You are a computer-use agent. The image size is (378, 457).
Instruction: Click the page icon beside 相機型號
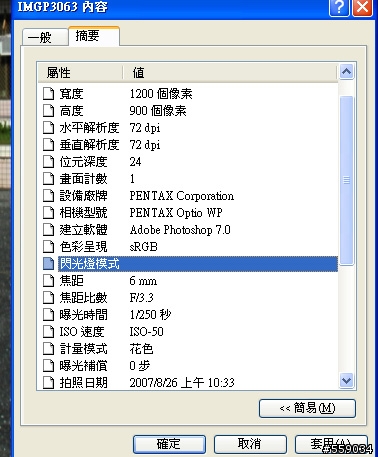(x=48, y=213)
